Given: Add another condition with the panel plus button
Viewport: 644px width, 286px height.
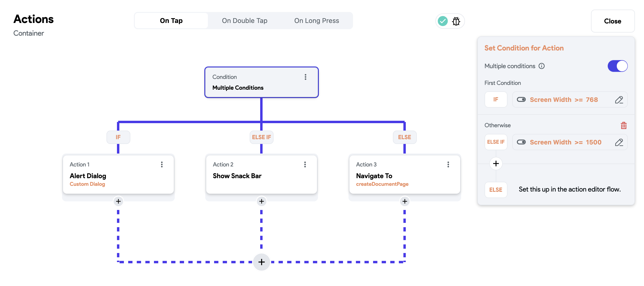Looking at the screenshot, I should (x=496, y=164).
